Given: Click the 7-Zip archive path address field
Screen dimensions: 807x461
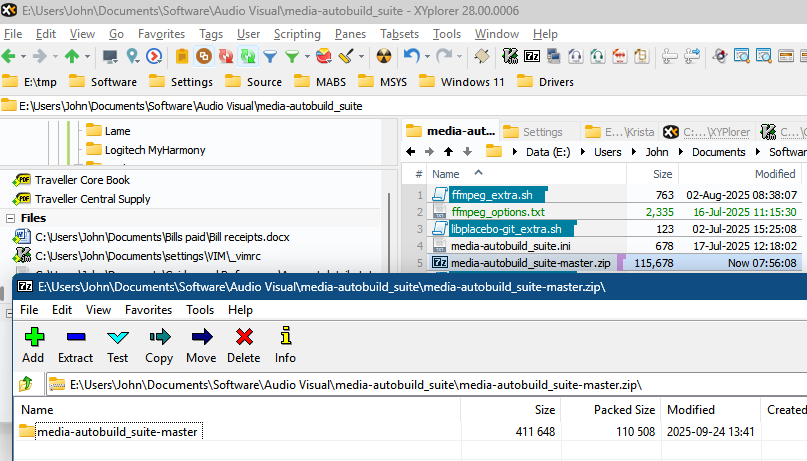Looking at the screenshot, I should (x=427, y=384).
